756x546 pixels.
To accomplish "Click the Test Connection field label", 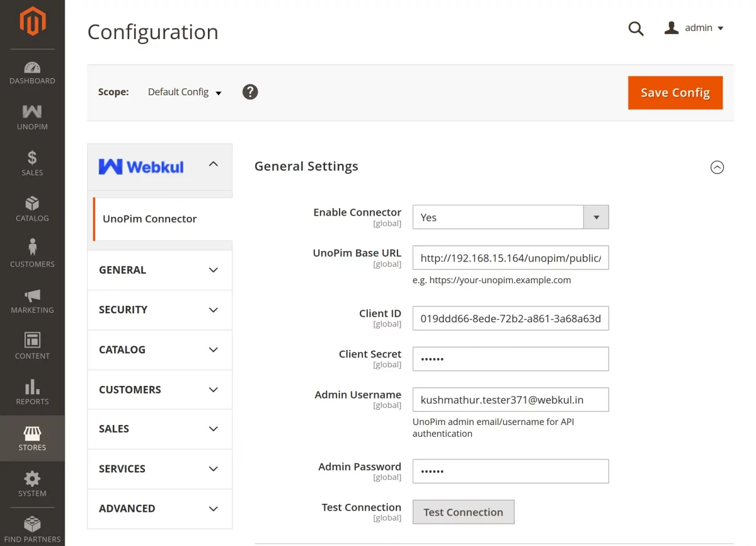I will pos(362,507).
